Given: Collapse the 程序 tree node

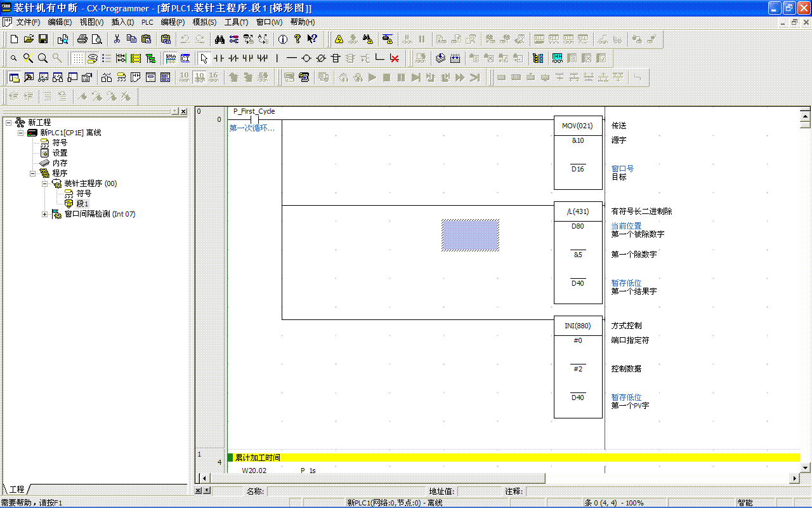Looking at the screenshot, I should click(33, 173).
